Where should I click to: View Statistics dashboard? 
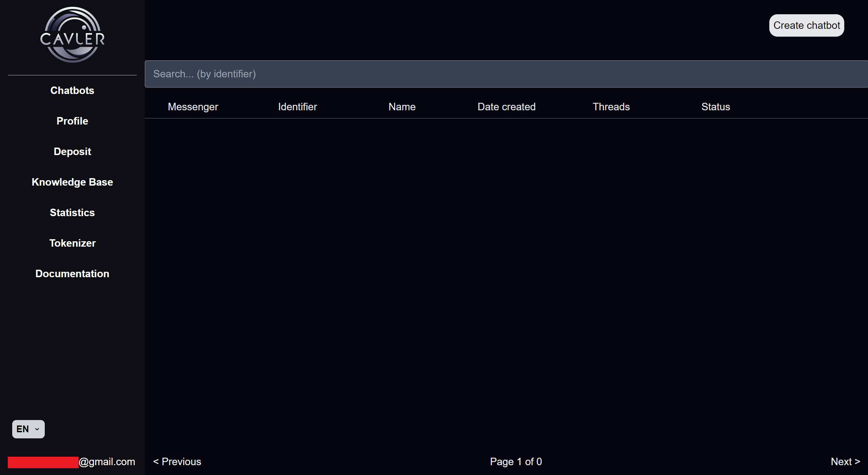click(72, 212)
